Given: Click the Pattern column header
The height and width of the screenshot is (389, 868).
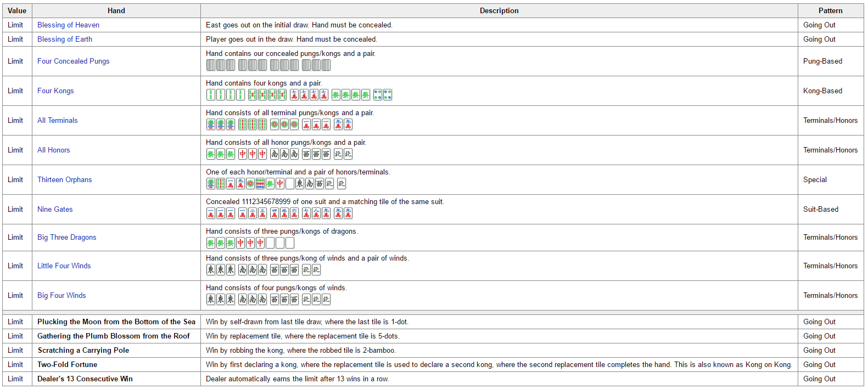Looking at the screenshot, I should point(831,10).
